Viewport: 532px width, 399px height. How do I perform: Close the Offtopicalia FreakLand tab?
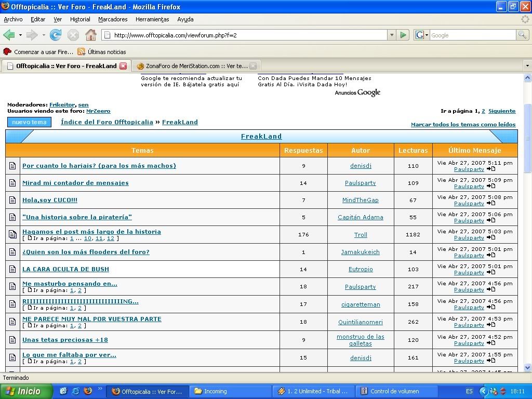pos(123,66)
